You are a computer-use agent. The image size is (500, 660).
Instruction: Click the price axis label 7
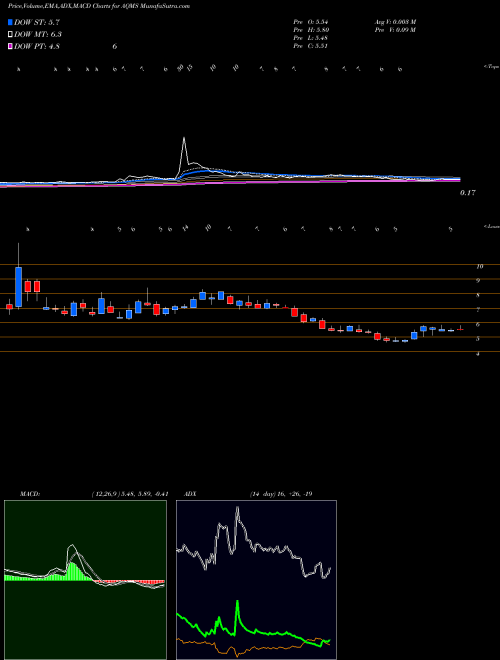click(478, 310)
